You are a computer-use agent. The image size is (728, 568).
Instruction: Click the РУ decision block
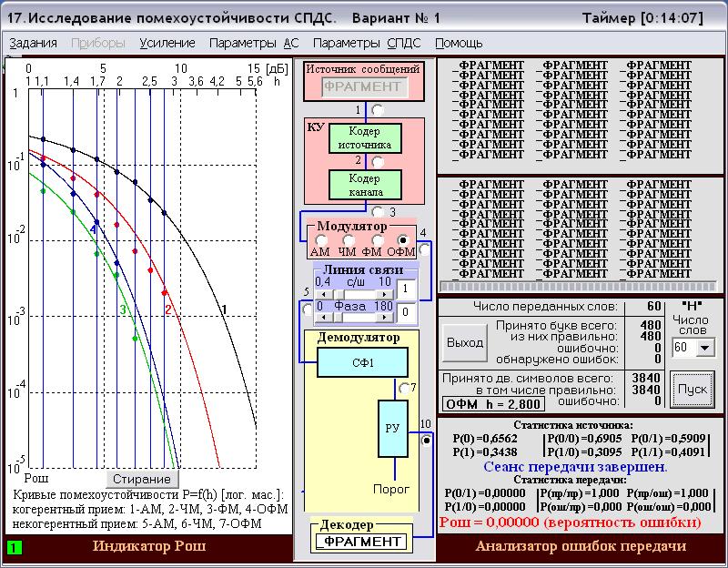coord(393,428)
